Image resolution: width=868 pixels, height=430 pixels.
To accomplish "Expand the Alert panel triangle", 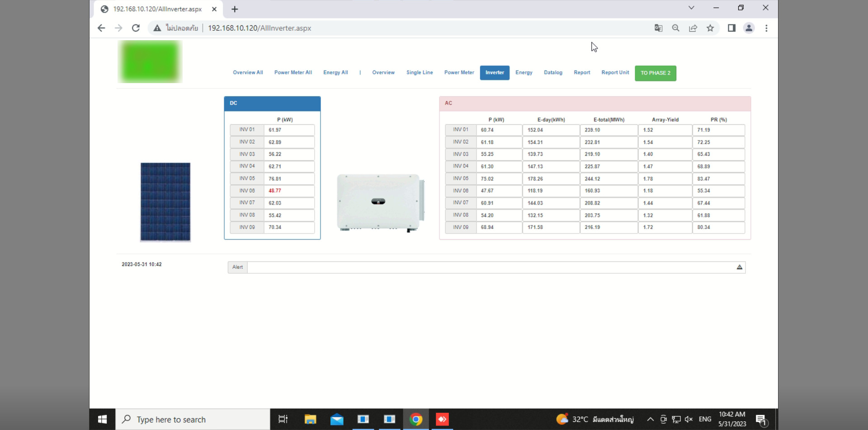I will pos(740,267).
